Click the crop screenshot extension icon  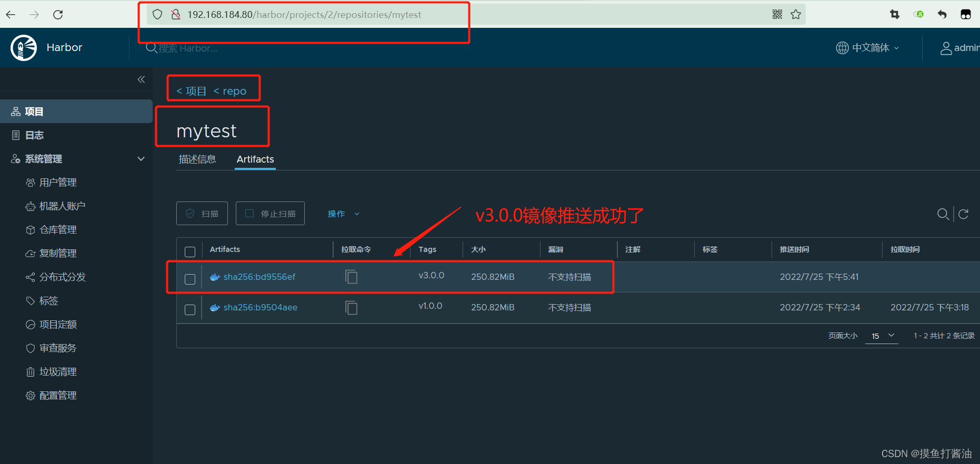tap(895, 15)
